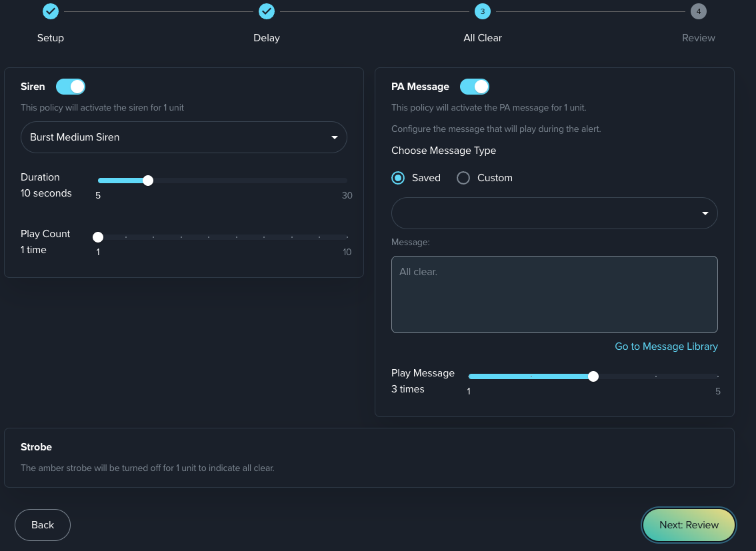Click into the Message text area
This screenshot has height=551, width=756.
555,294
